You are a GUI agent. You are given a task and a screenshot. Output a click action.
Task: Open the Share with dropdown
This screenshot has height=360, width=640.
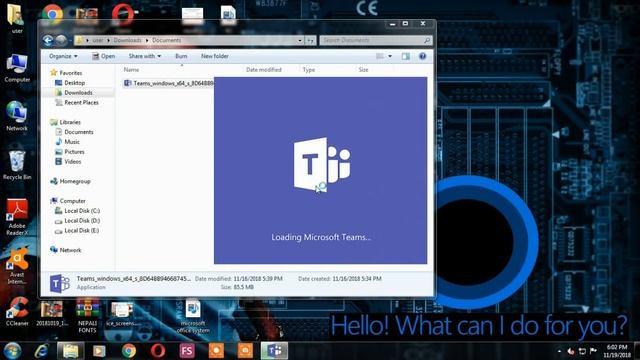point(144,56)
